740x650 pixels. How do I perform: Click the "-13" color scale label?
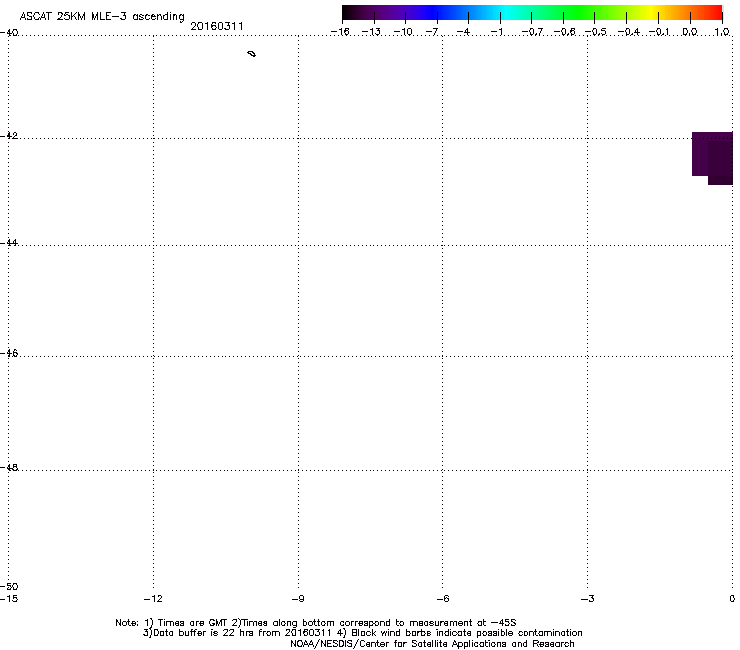click(x=371, y=32)
